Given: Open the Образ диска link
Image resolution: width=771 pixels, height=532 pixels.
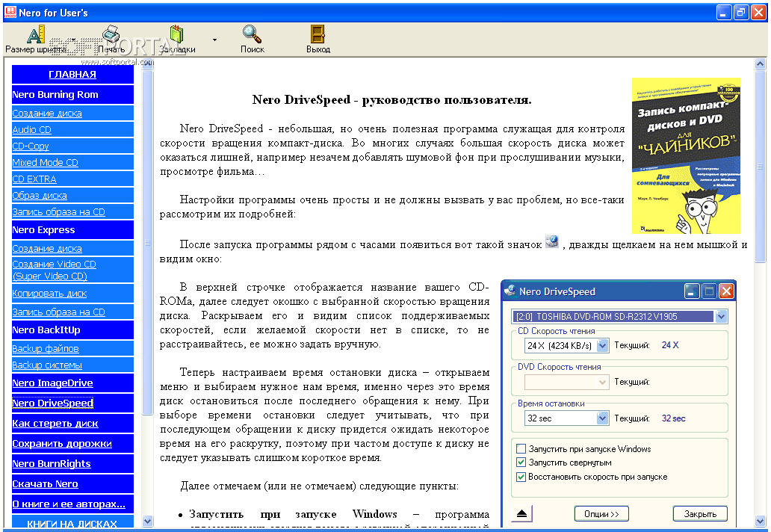Looking at the screenshot, I should click(x=40, y=195).
